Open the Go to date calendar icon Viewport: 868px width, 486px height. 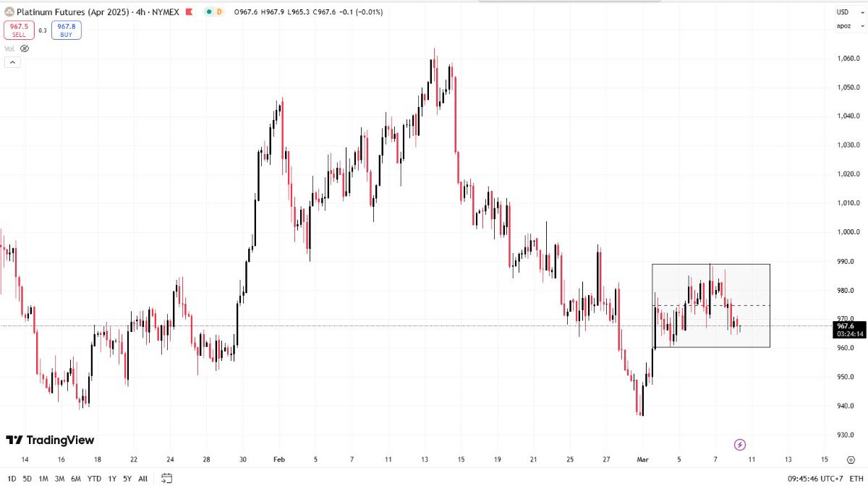(166, 478)
